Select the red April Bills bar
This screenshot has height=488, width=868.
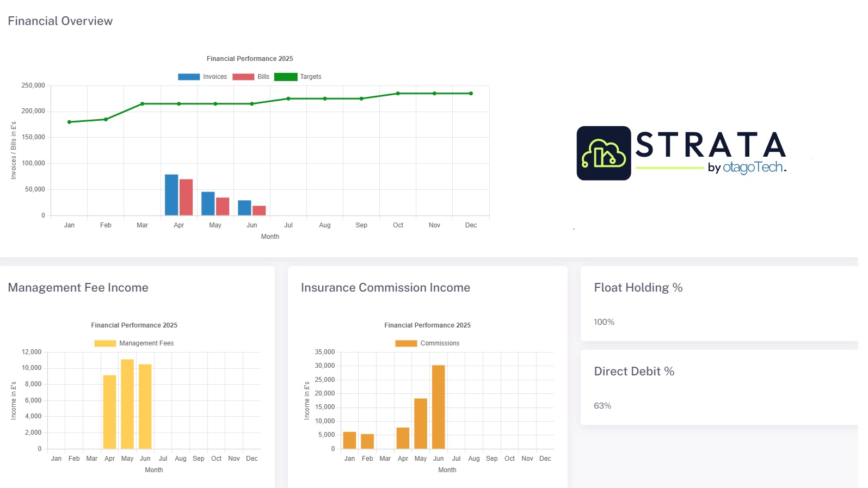(186, 197)
